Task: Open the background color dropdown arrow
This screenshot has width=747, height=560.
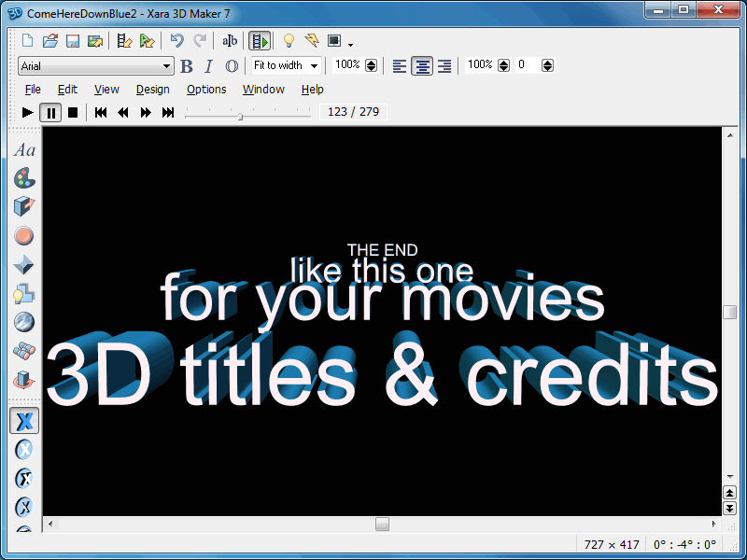Action: (350, 43)
